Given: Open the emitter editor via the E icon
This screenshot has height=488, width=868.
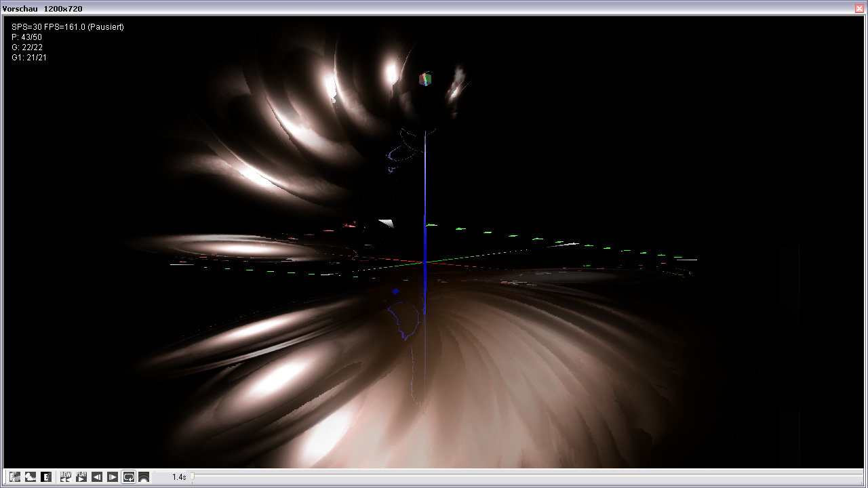Looking at the screenshot, I should pyautogui.click(x=45, y=476).
